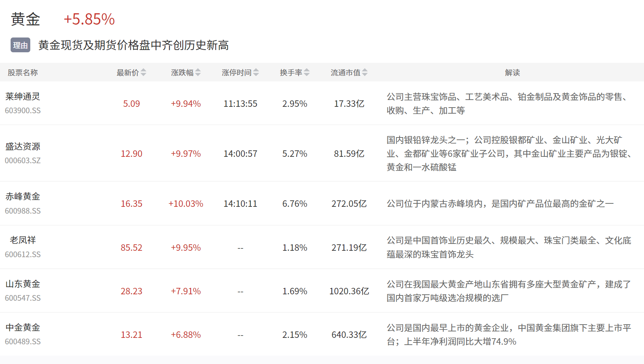Viewport: 644px width, 364px height.
Task: Click 赤峰黄金 price 16.35
Action: coord(131,204)
